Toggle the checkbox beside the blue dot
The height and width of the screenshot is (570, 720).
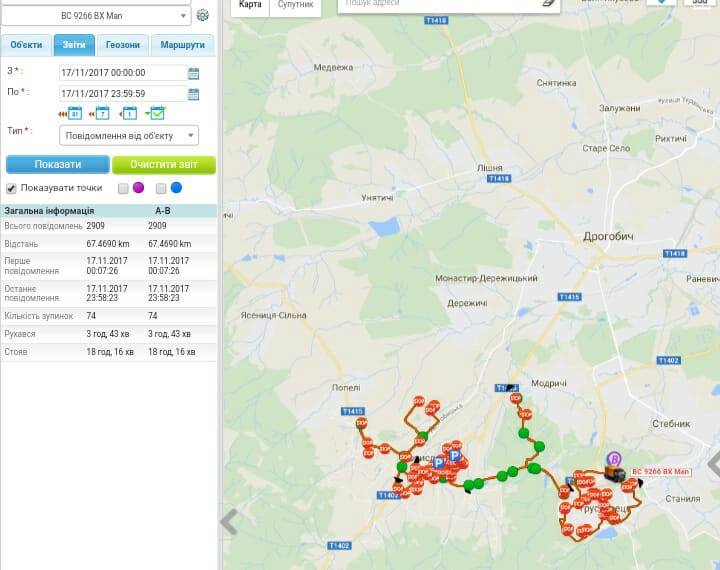click(161, 188)
